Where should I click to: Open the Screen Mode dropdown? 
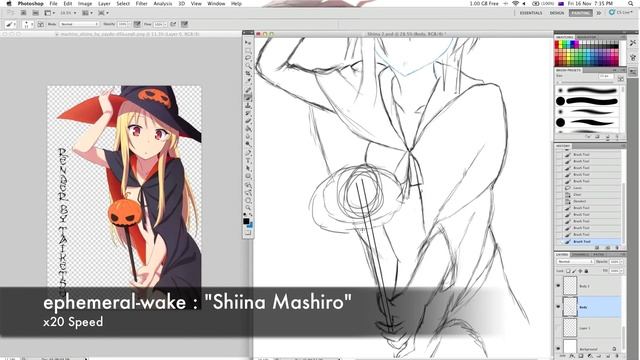102,13
